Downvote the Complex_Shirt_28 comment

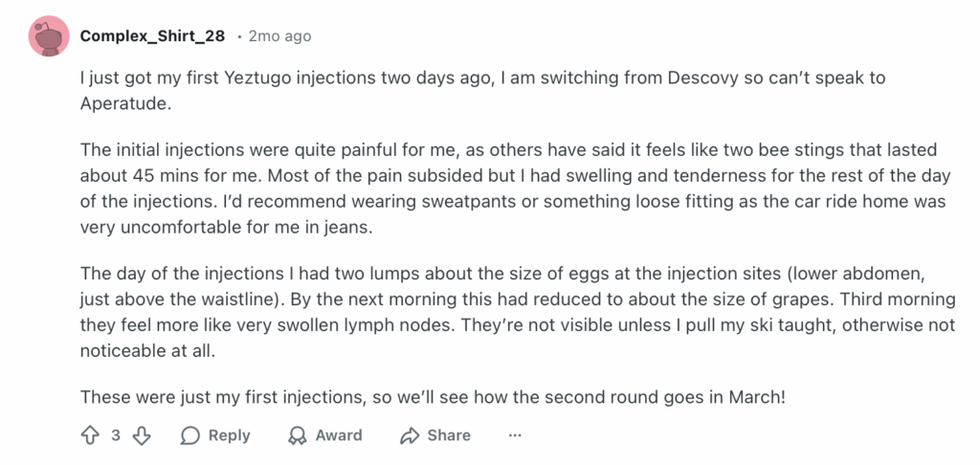click(x=142, y=435)
